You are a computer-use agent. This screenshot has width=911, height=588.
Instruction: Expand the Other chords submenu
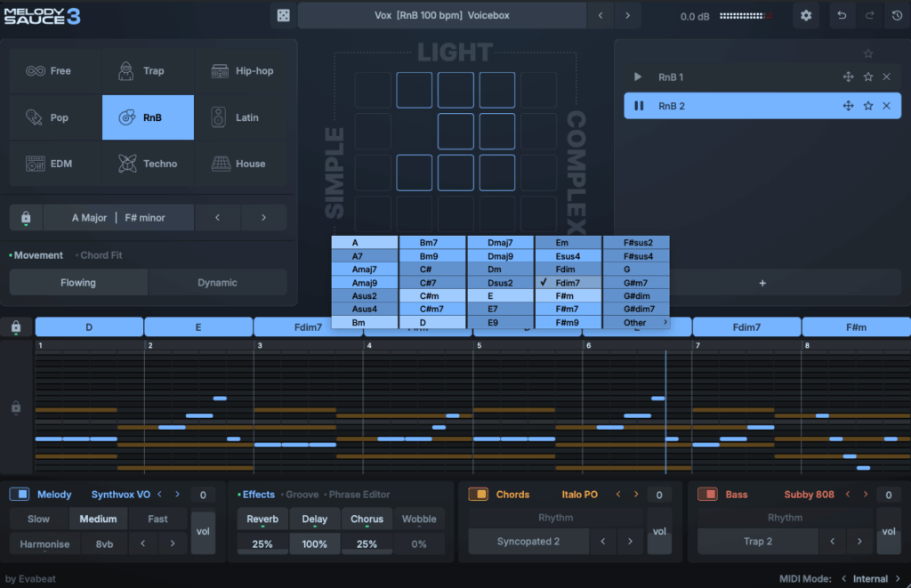pos(637,323)
